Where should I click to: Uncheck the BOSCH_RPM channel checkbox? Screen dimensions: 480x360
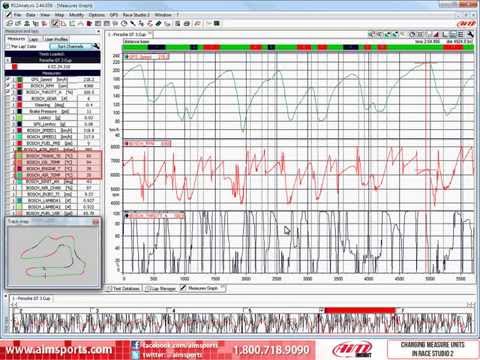(8, 86)
